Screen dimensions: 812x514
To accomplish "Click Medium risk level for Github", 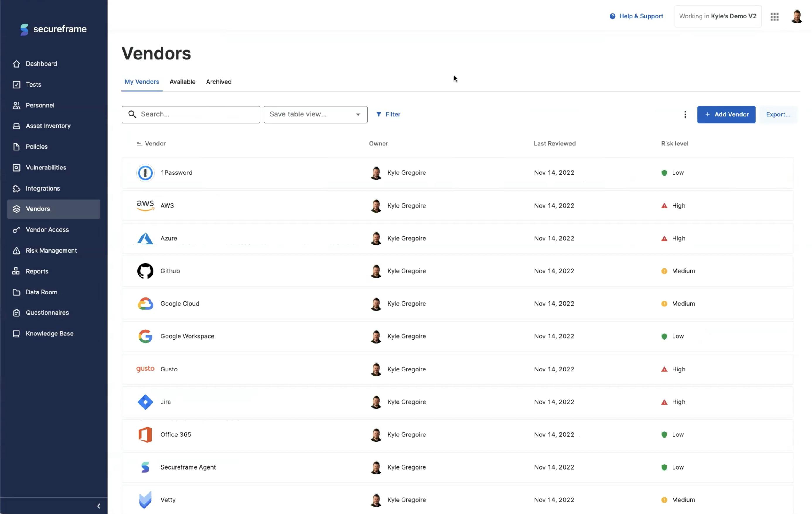I will point(678,271).
